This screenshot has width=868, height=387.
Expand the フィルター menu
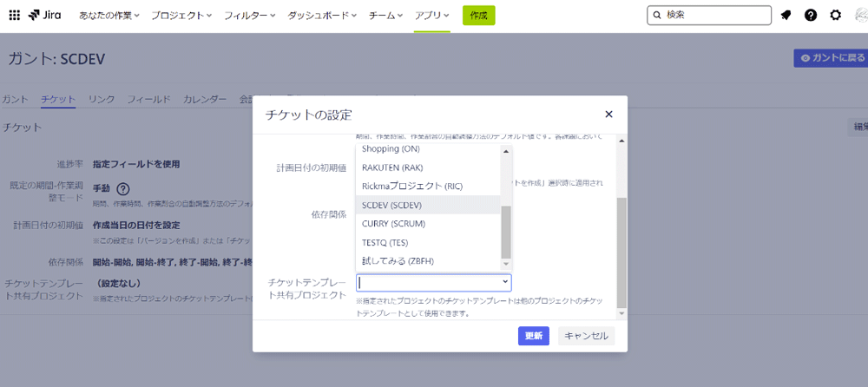(x=250, y=16)
